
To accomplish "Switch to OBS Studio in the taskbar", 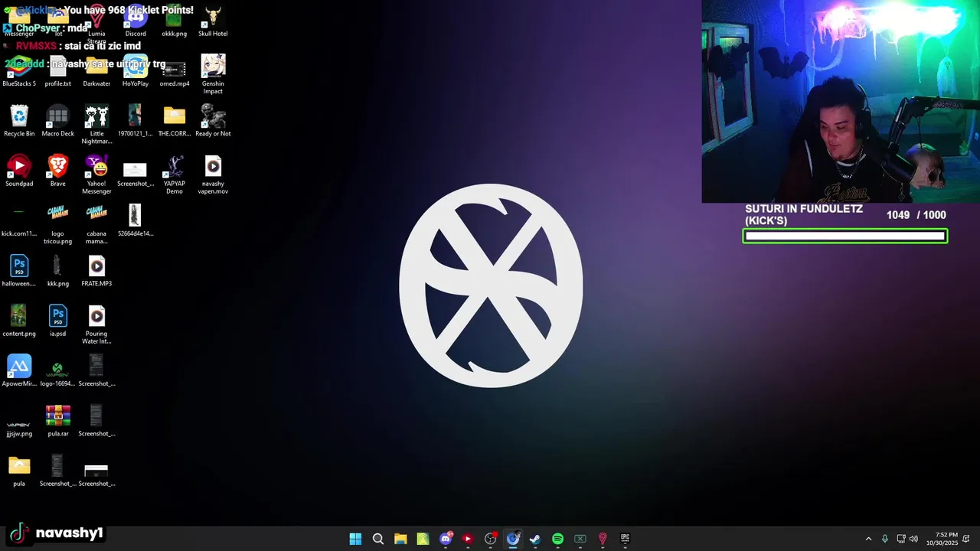I will 490,539.
